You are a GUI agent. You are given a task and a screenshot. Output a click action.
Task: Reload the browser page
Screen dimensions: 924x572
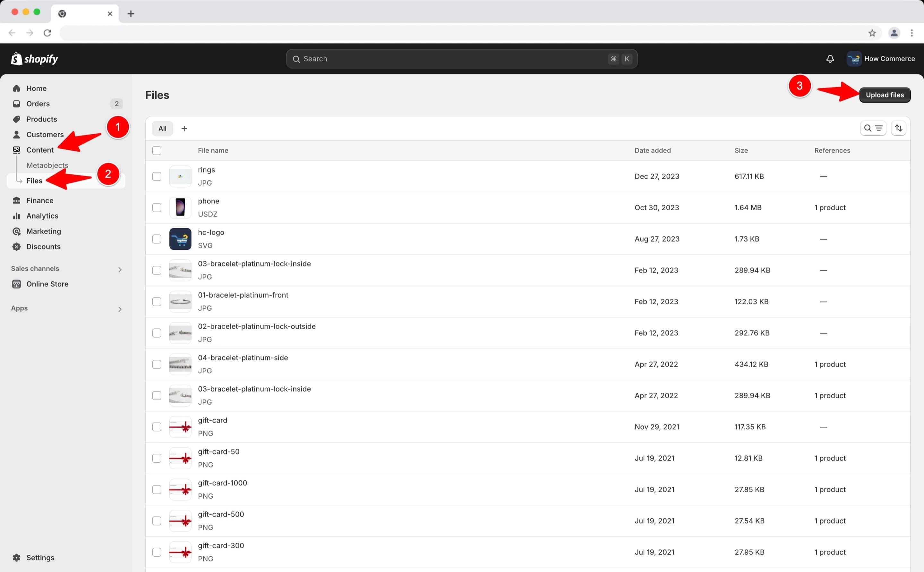[47, 33]
